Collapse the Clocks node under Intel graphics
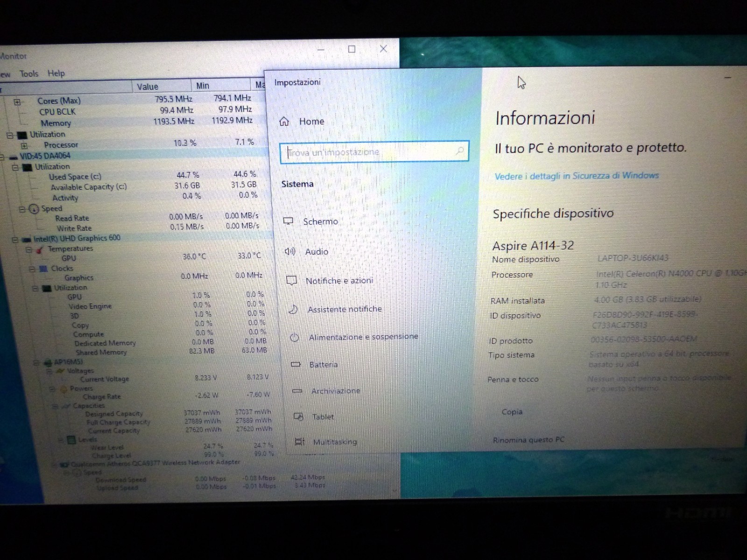Viewport: 747px width, 560px height. pos(32,269)
